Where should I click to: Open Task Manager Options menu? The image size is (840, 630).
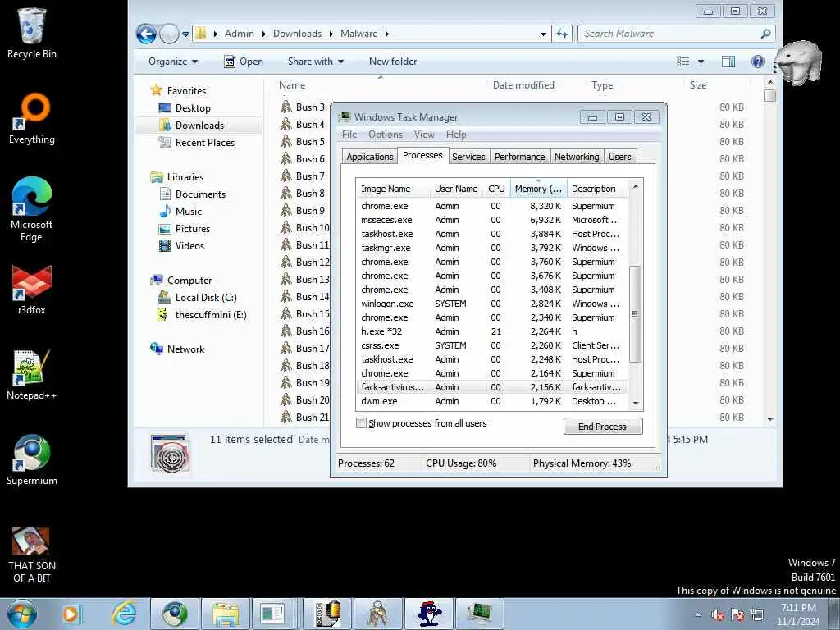[x=386, y=135]
